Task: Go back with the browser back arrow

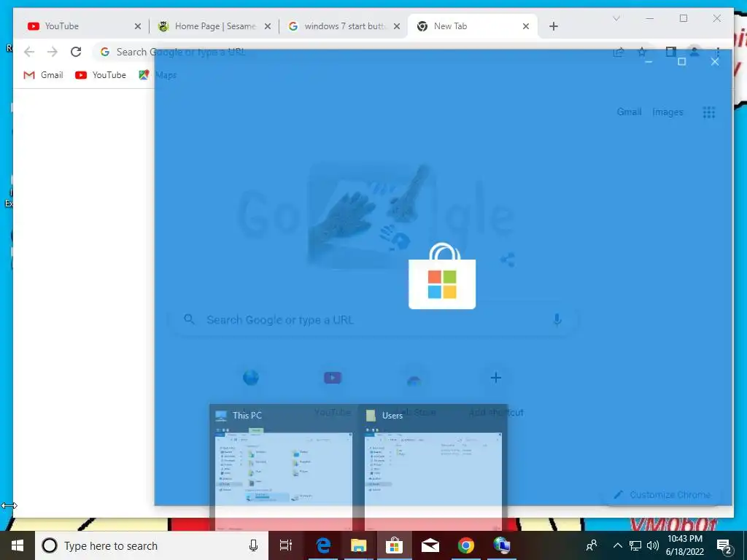Action: point(29,52)
